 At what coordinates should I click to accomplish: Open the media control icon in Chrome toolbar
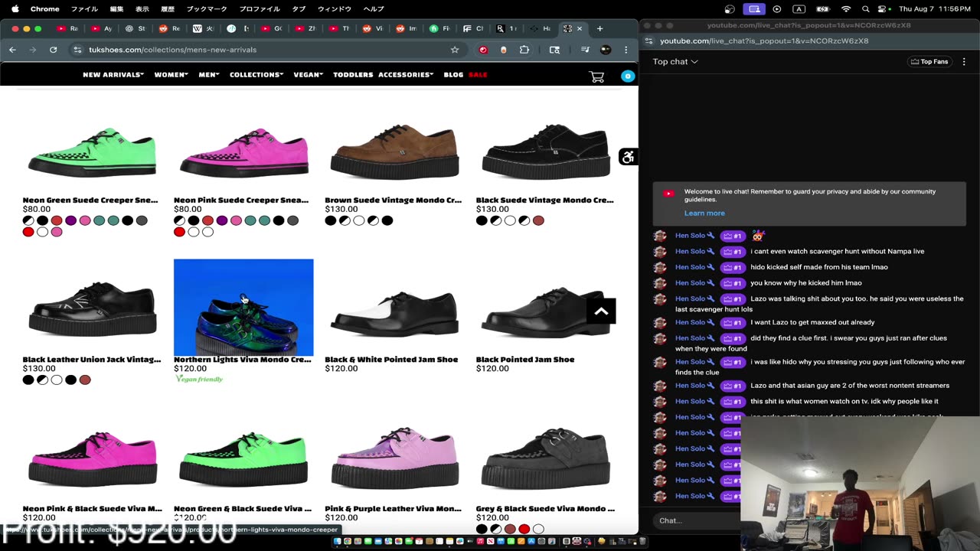coord(585,50)
